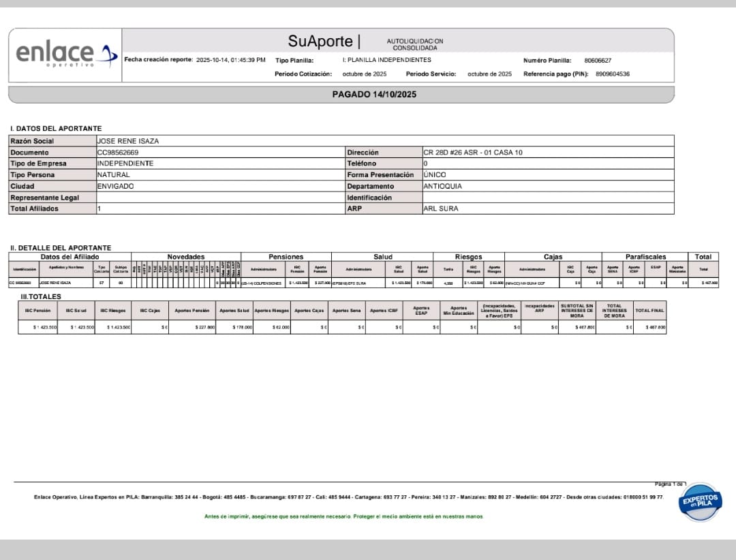
Task: Click the Tipo de Empresa value INDEPENDIENTE
Action: pyautogui.click(x=125, y=164)
